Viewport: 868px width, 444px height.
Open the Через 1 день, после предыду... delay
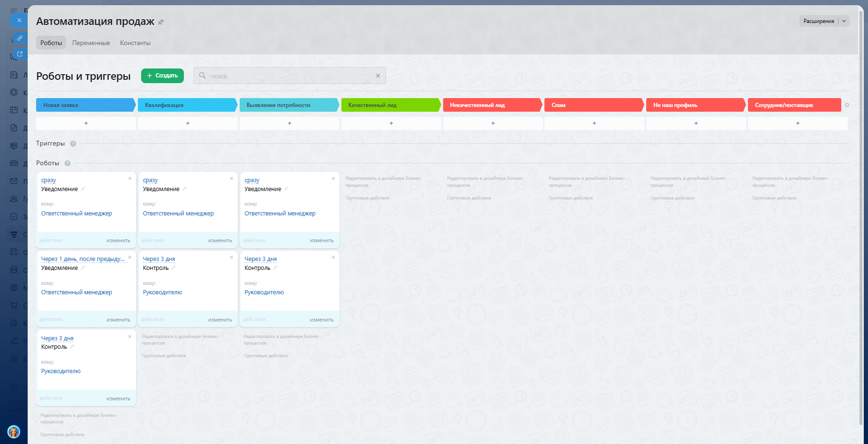[83, 259]
